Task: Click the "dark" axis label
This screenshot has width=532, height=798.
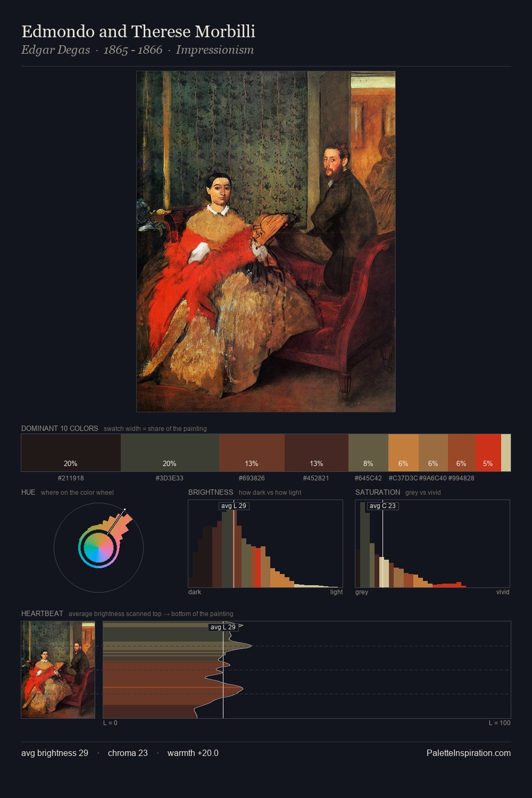Action: click(195, 592)
